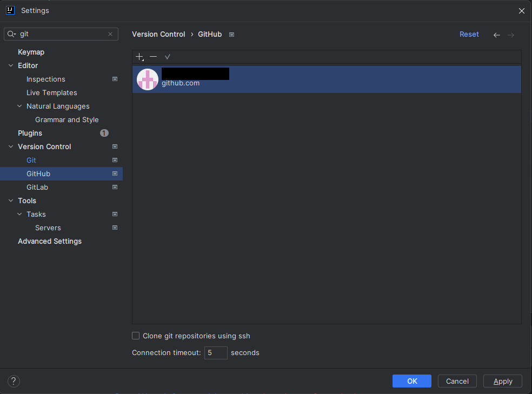
Task: Select the Editor category
Action: click(x=28, y=65)
